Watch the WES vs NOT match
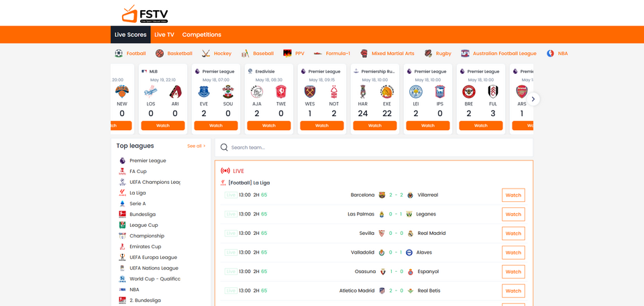644x306 pixels. pos(322,125)
